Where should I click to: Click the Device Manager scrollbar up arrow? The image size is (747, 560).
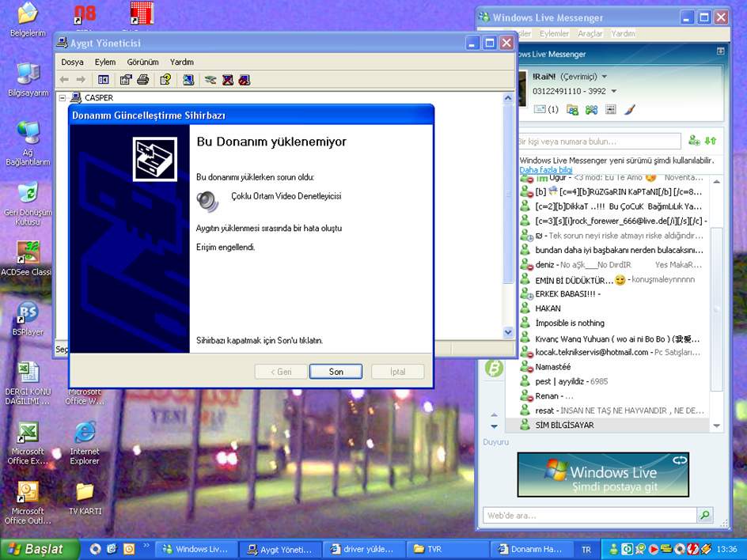point(508,98)
